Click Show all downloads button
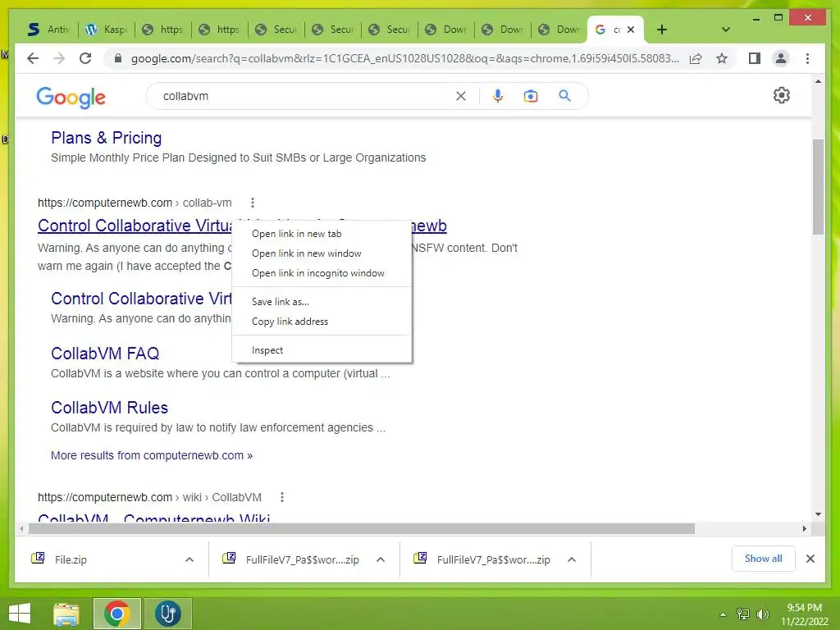Screen dimensions: 840x630 764,559
